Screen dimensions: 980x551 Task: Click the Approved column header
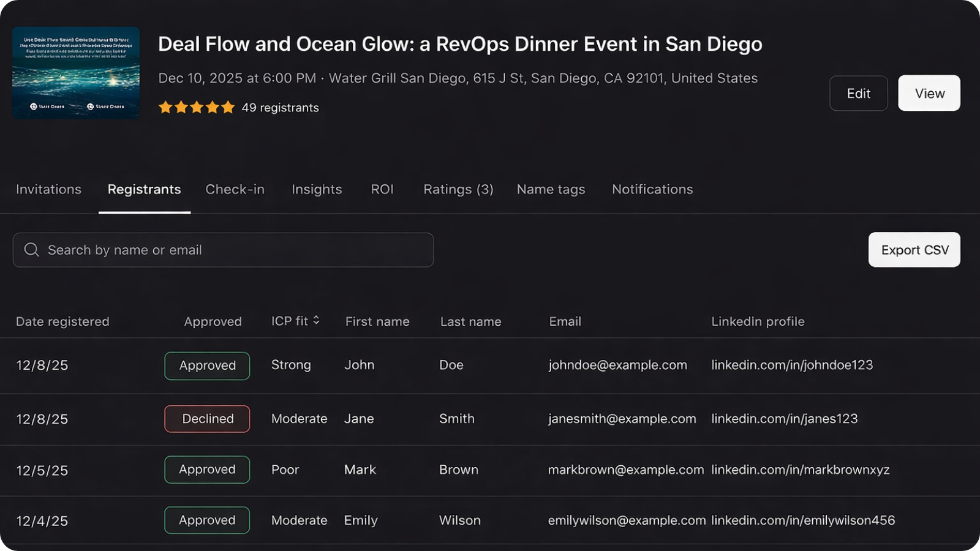pyautogui.click(x=213, y=321)
